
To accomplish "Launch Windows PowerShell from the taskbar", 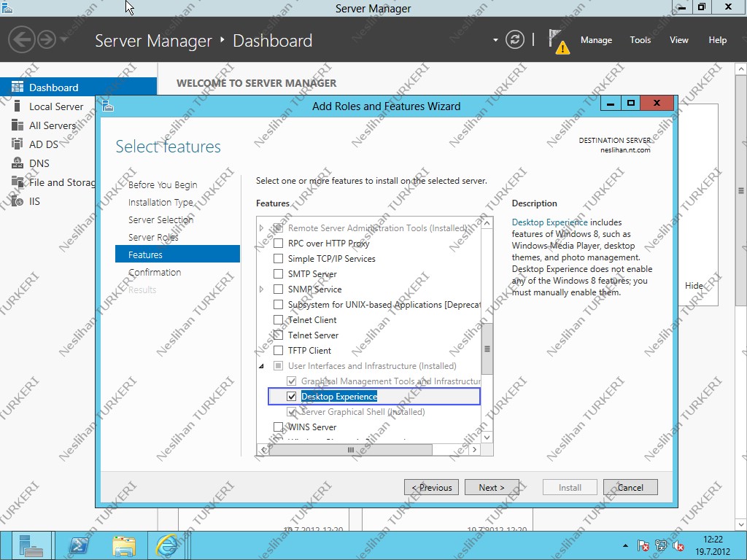I will (x=80, y=545).
